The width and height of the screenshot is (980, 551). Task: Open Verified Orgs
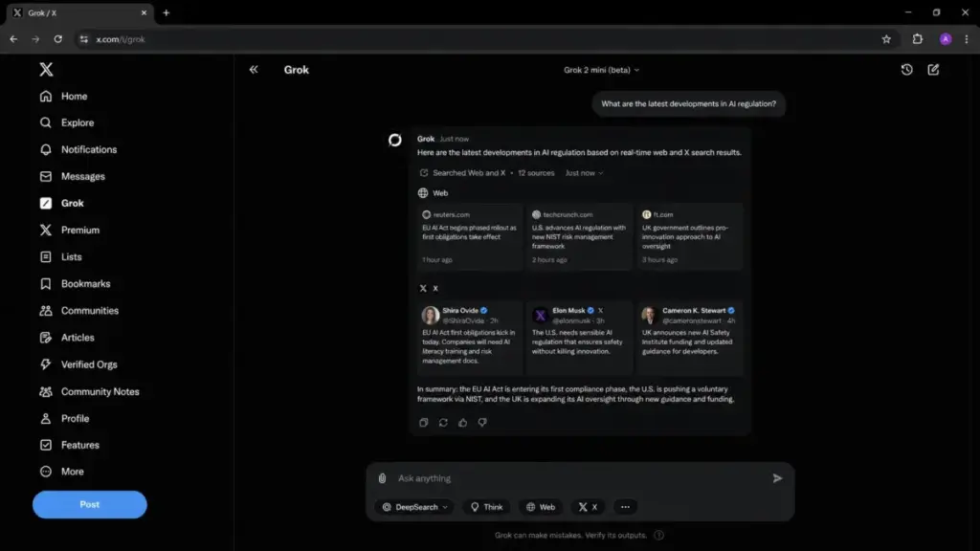coord(78,364)
